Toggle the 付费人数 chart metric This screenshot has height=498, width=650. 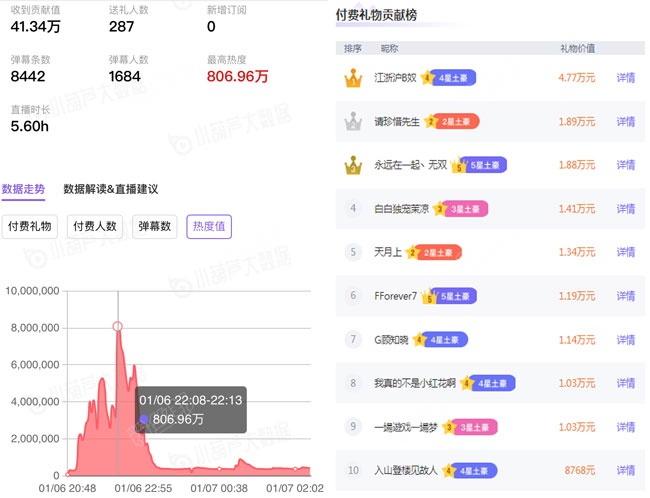[x=96, y=227]
